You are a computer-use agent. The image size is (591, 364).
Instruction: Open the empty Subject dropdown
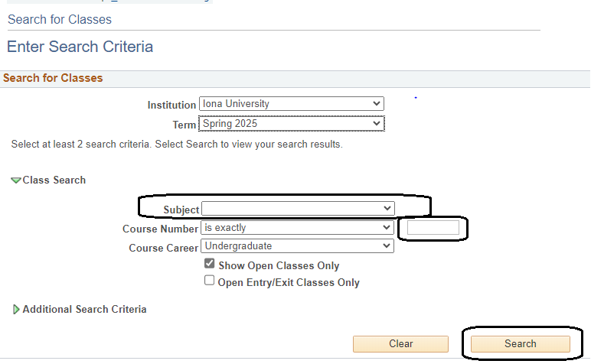tap(298, 209)
